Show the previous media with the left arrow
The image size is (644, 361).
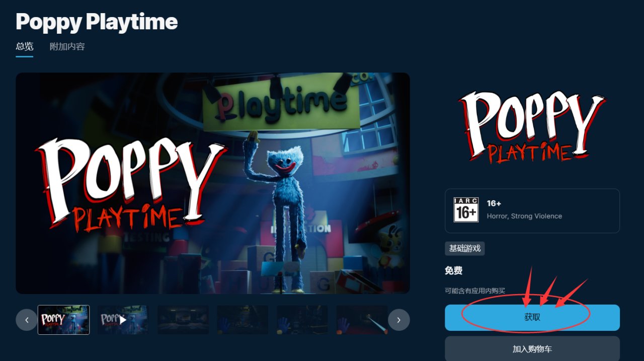click(x=27, y=320)
